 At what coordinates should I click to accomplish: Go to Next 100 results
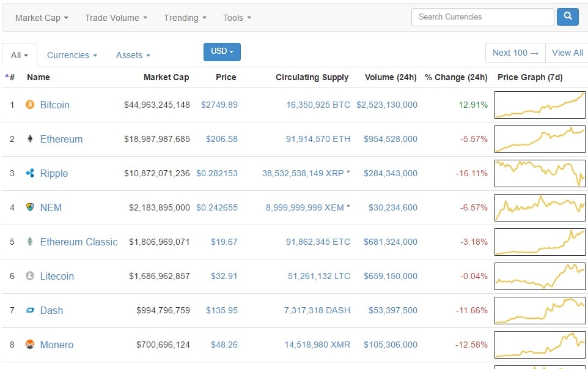515,53
